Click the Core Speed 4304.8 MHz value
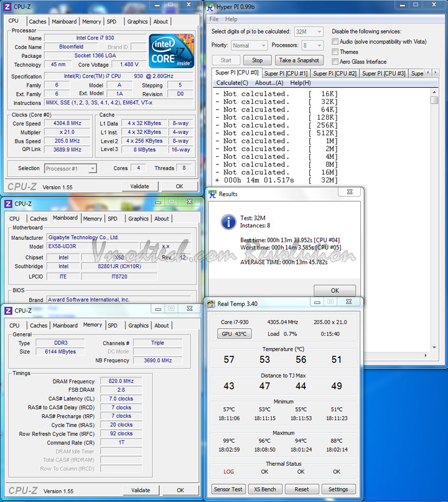 [67, 123]
